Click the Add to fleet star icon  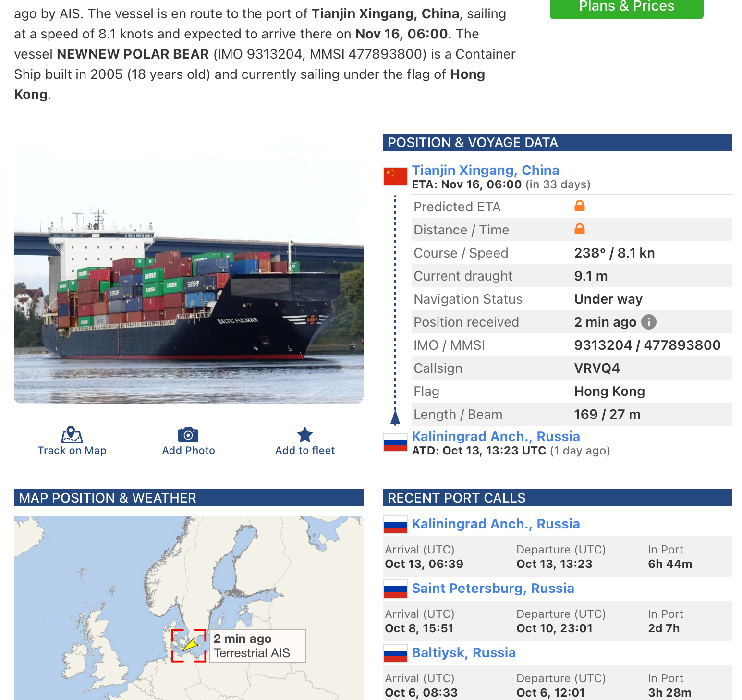305,434
